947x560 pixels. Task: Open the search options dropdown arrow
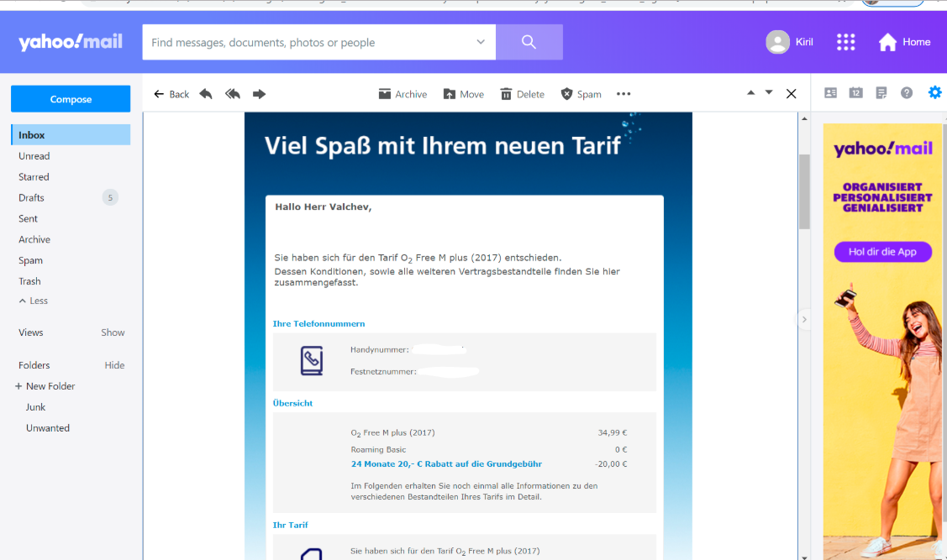pos(481,42)
